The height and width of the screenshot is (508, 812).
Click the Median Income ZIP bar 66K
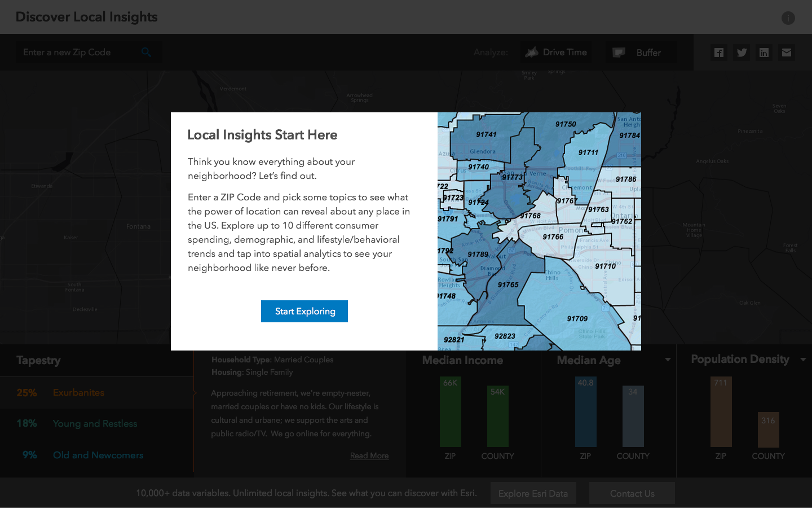point(451,411)
